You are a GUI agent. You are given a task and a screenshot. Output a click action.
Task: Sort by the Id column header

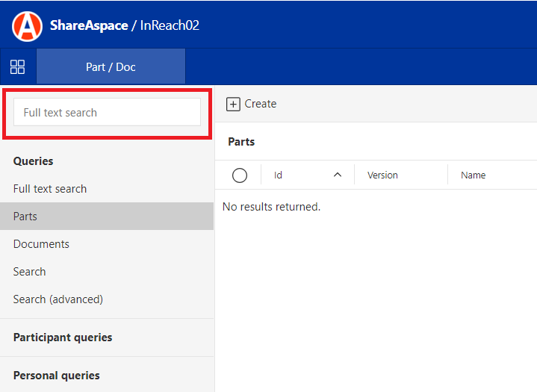pyautogui.click(x=278, y=175)
